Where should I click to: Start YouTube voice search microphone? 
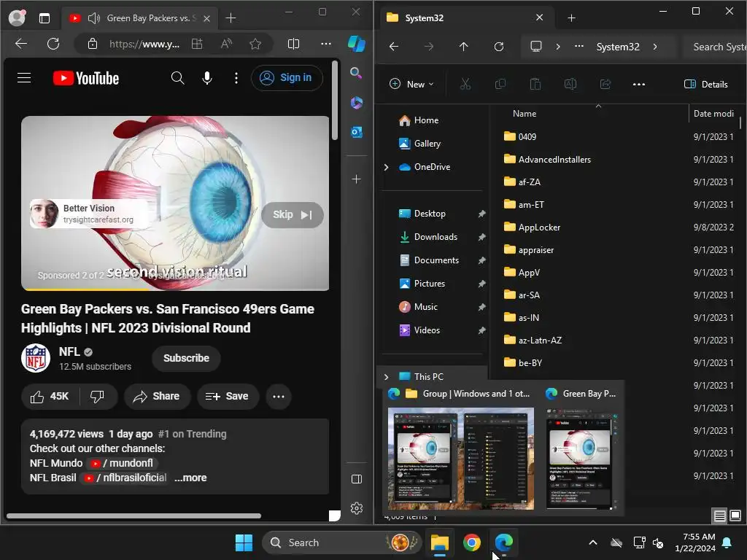(206, 77)
